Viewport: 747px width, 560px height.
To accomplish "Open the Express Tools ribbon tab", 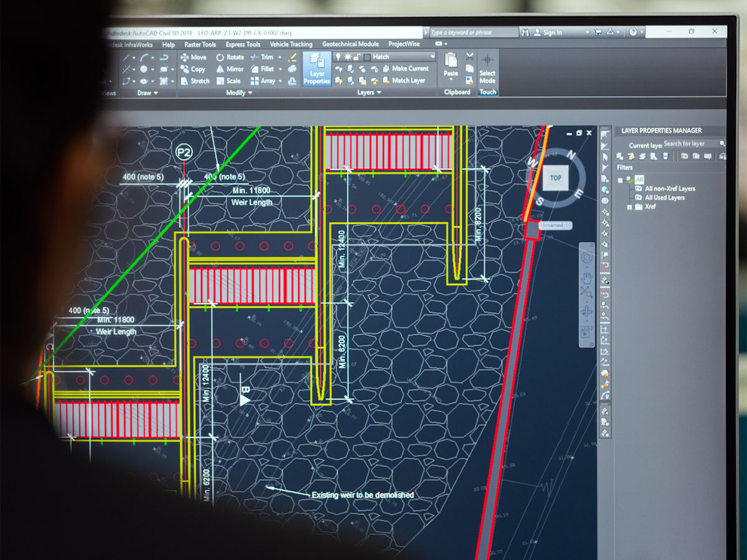I will click(x=243, y=44).
